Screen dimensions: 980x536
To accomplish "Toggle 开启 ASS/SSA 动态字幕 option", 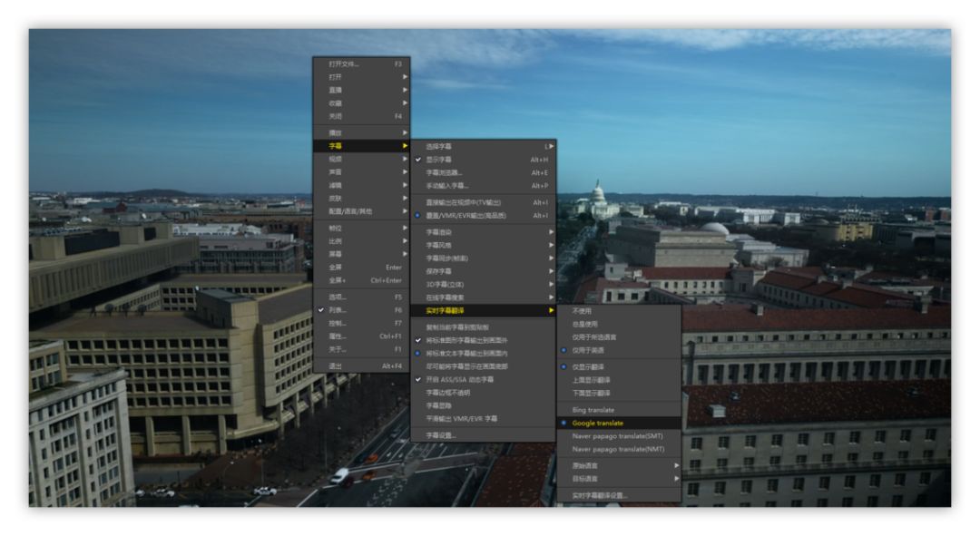I will (x=460, y=379).
